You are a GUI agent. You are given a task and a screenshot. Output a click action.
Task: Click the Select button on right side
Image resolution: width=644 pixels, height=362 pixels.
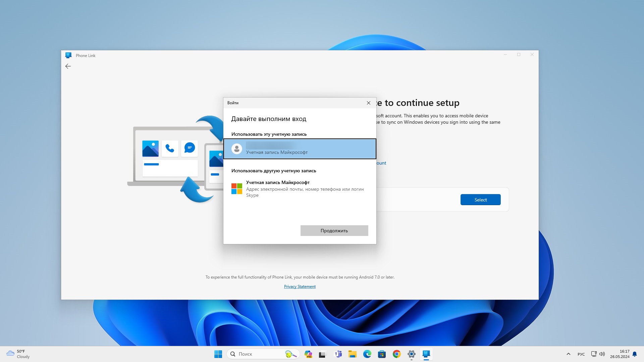[480, 199]
